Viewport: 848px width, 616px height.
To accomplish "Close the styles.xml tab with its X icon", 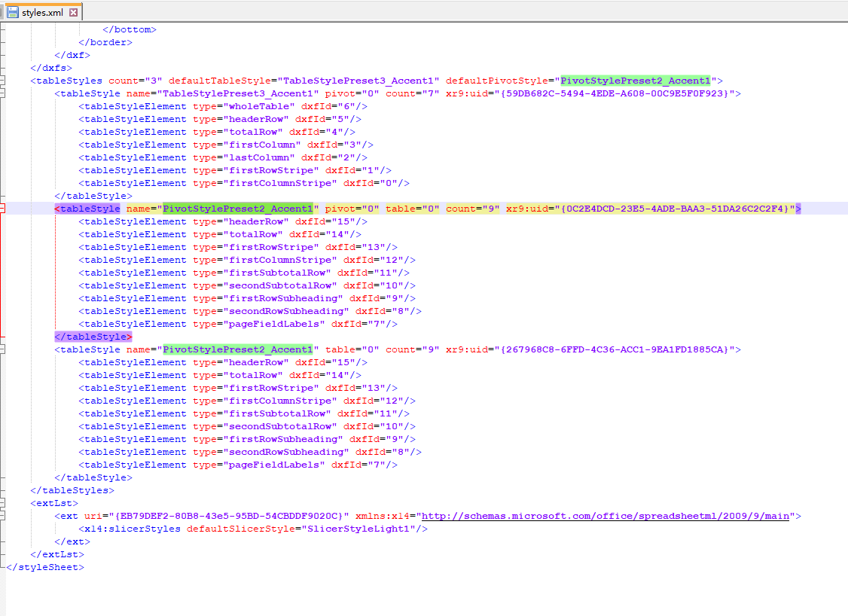I will pyautogui.click(x=73, y=11).
